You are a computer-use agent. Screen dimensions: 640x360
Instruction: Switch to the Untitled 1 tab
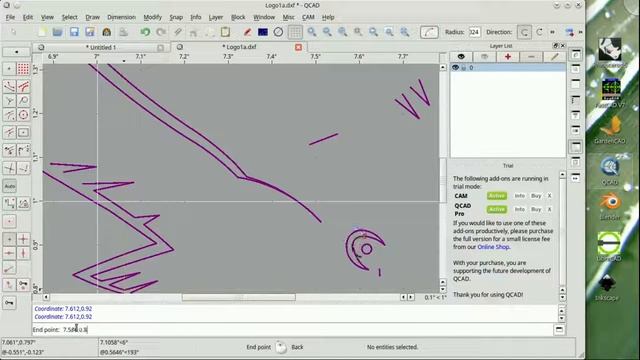coord(101,47)
